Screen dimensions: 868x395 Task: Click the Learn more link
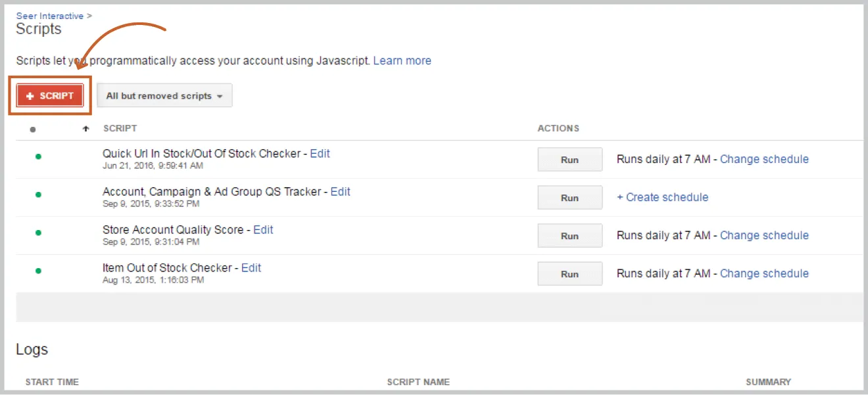(x=402, y=60)
